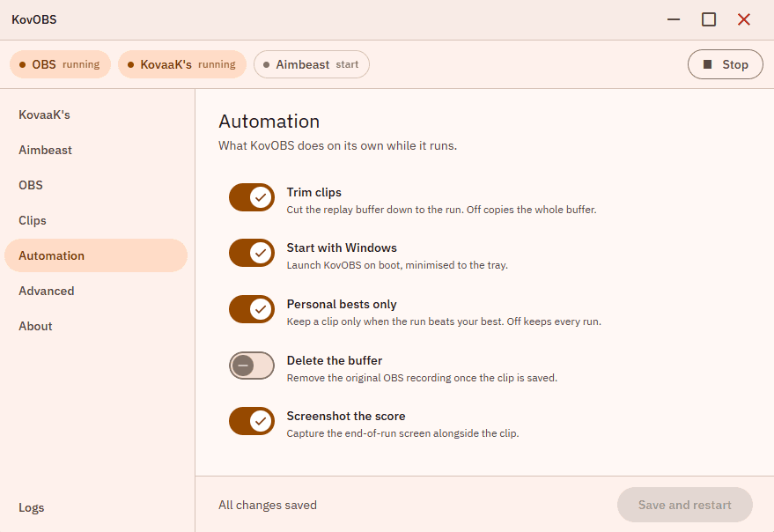Viewport: 774px width, 532px height.
Task: Disable the Trim clips toggle
Action: [x=252, y=197]
